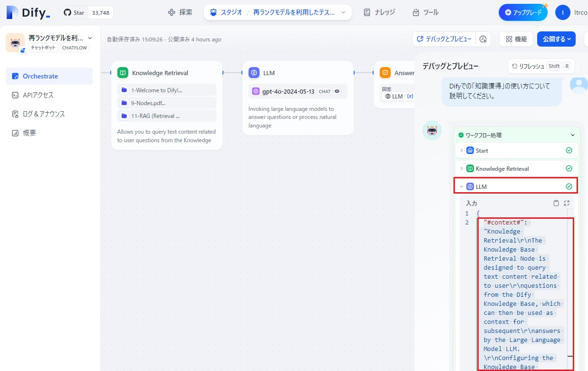Collapse the ワークフロー処理 section chevron
Screen dimensions: 588x371
pos(573,135)
